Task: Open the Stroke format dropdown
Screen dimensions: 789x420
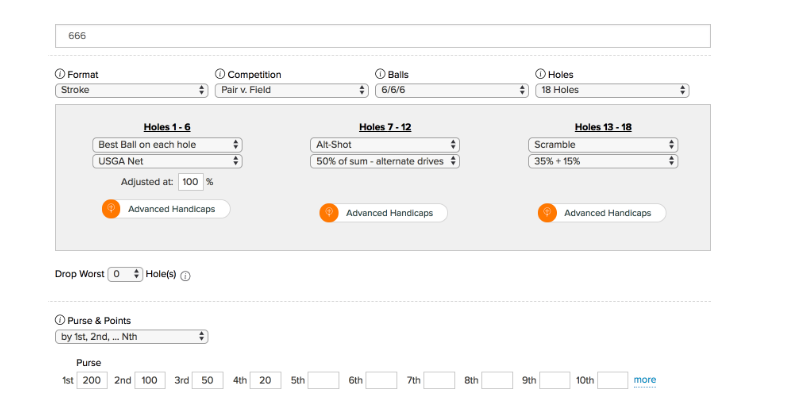Action: [x=131, y=90]
